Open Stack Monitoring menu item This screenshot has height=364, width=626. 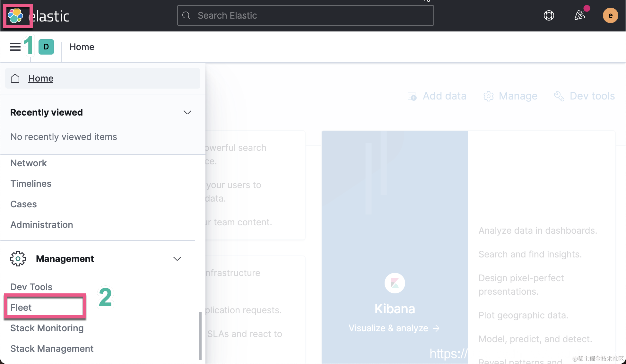(47, 328)
